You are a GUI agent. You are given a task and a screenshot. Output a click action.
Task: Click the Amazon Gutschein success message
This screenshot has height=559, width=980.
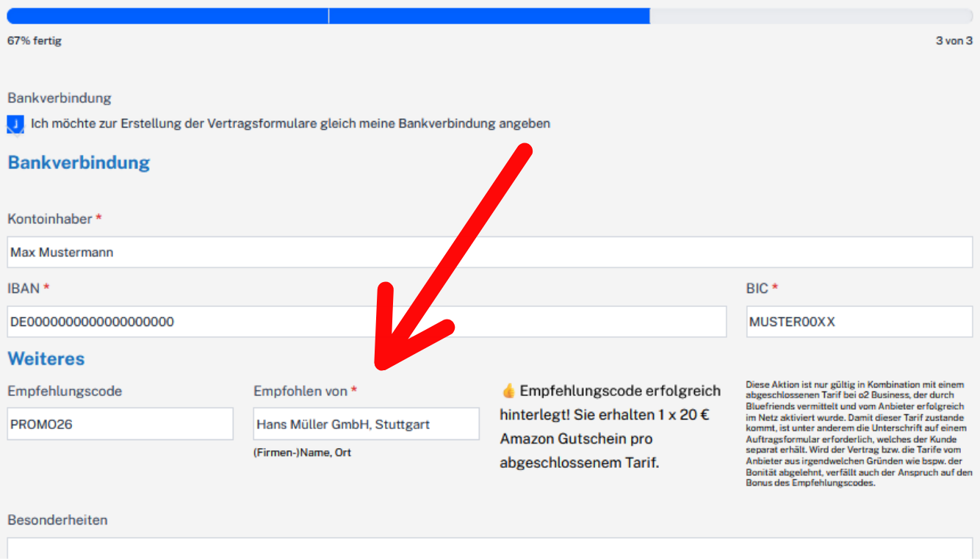point(610,427)
